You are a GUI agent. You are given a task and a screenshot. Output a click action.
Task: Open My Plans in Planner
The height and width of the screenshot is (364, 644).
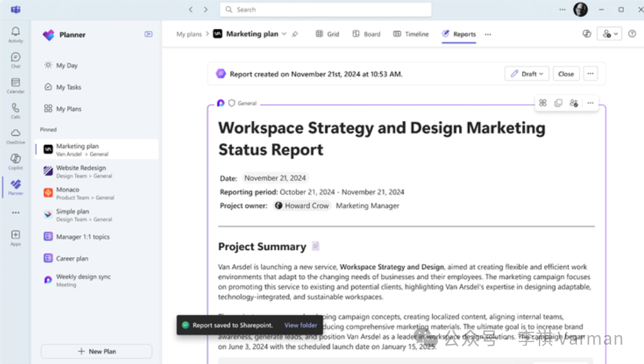coord(63,109)
